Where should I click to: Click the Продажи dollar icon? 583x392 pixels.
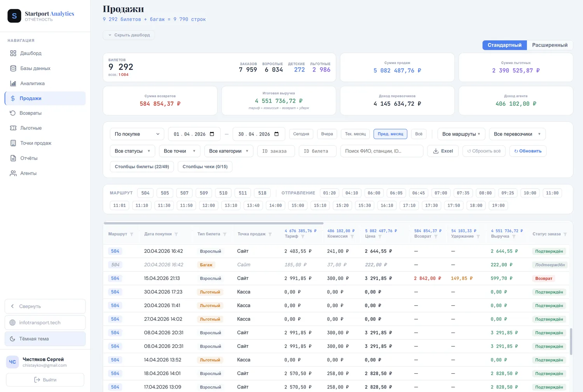pyautogui.click(x=13, y=98)
